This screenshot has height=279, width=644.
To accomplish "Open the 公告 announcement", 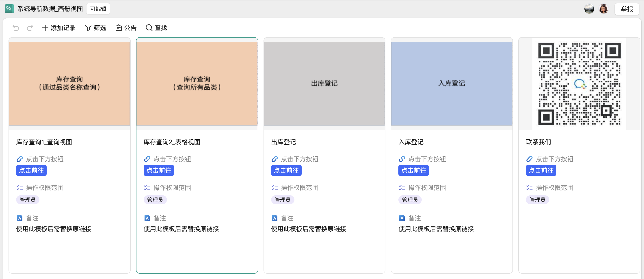I will [126, 28].
